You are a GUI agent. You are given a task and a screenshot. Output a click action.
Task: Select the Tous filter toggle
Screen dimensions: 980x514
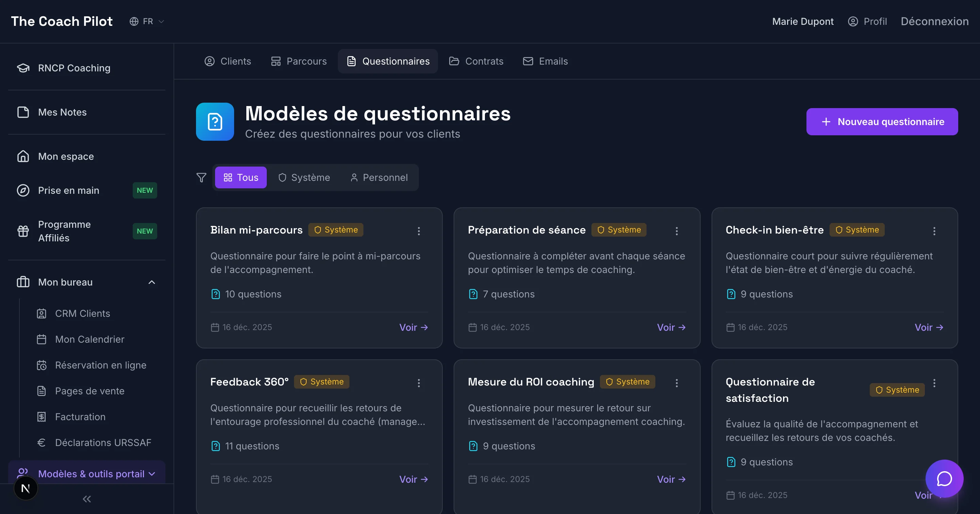[241, 177]
